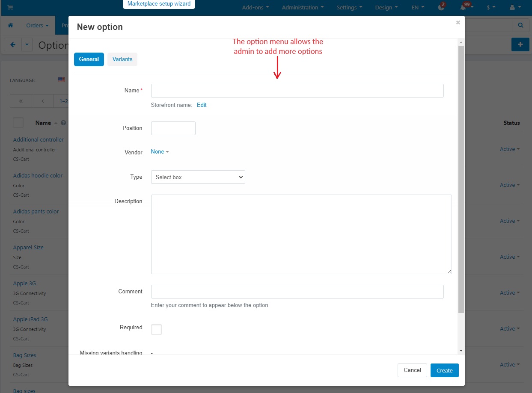Viewport: 532px width, 393px height.
Task: Click the top search input field
Action: [488, 25]
